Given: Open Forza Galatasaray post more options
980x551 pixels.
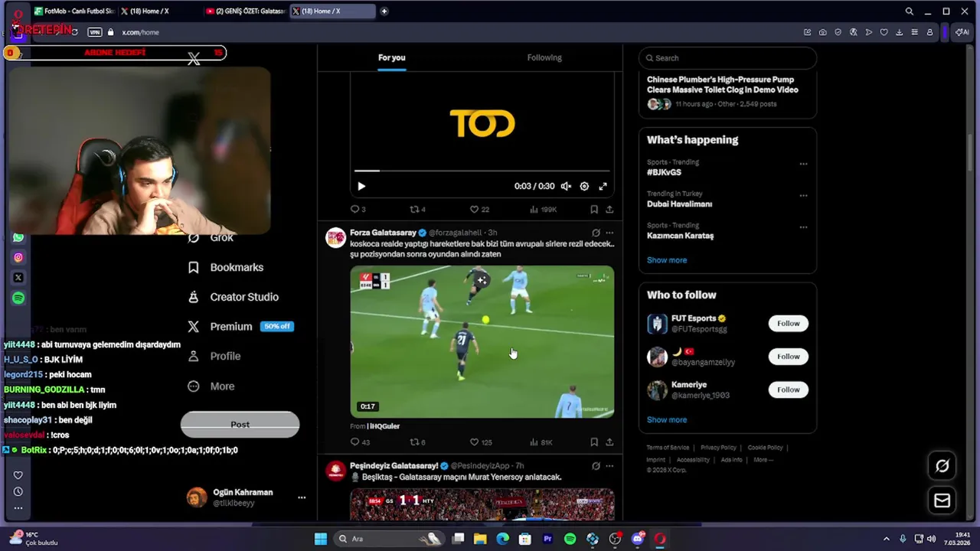Looking at the screenshot, I should coord(609,233).
